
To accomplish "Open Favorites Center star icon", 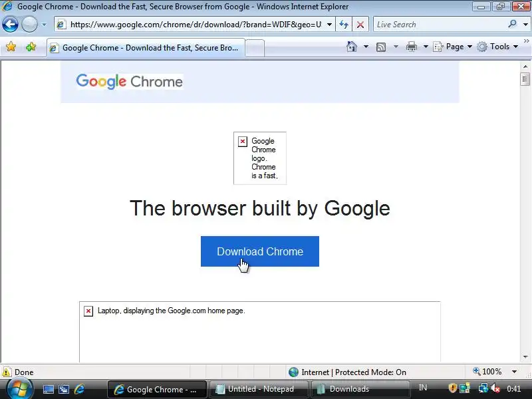I will click(x=11, y=47).
